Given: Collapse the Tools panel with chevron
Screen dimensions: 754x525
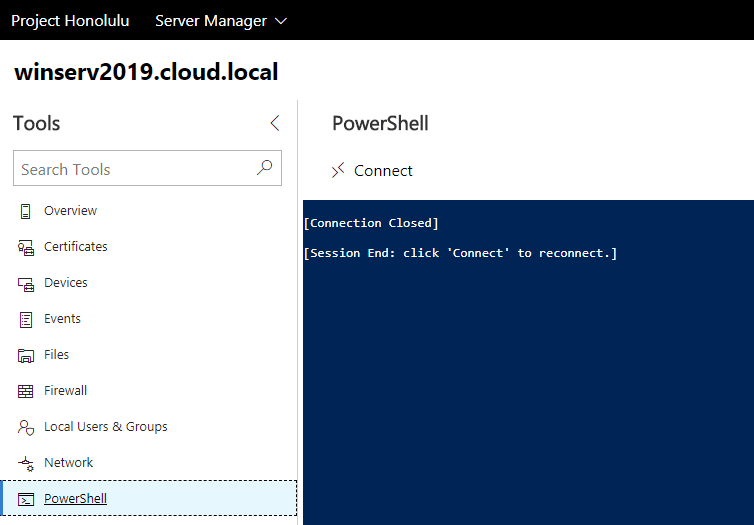Looking at the screenshot, I should [275, 123].
